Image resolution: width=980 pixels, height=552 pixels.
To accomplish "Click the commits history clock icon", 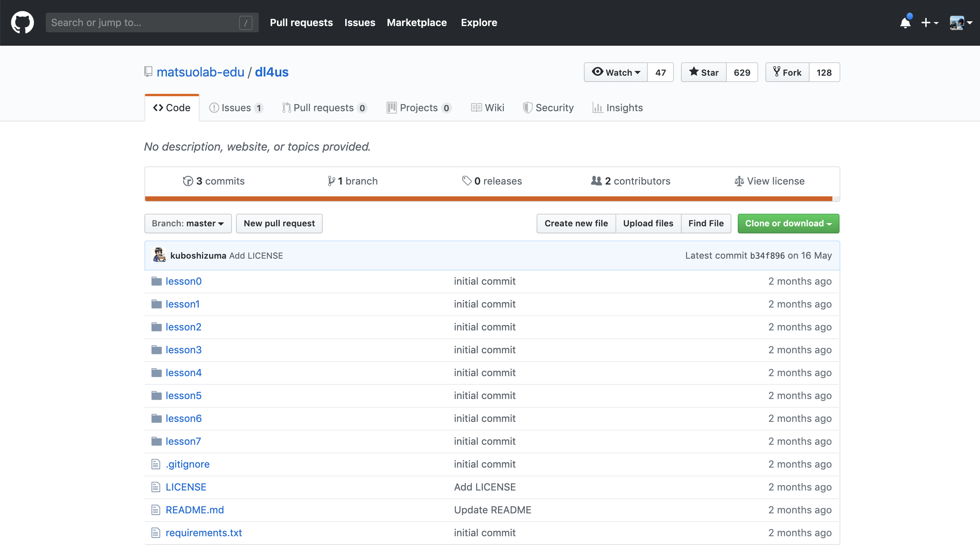I will tap(188, 181).
